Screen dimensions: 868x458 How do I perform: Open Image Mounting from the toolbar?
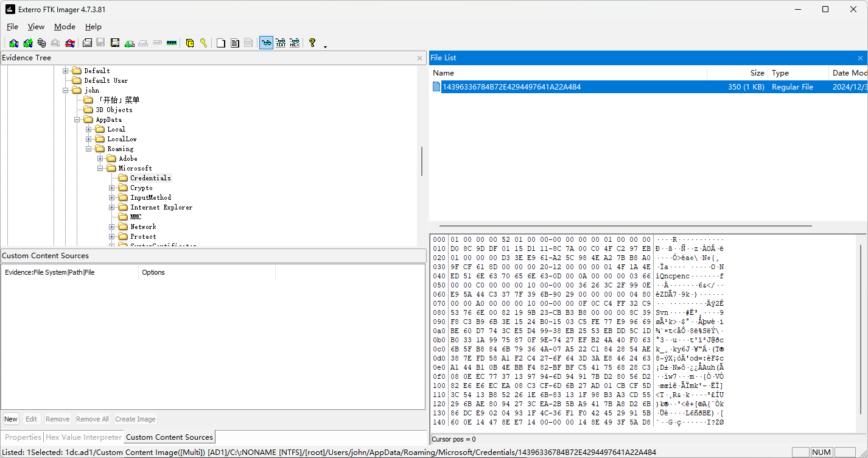point(41,43)
